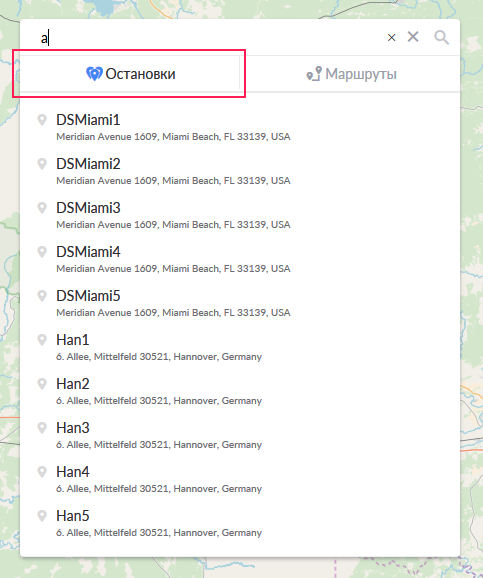
Task: Close the search panel with large X
Action: (413, 36)
